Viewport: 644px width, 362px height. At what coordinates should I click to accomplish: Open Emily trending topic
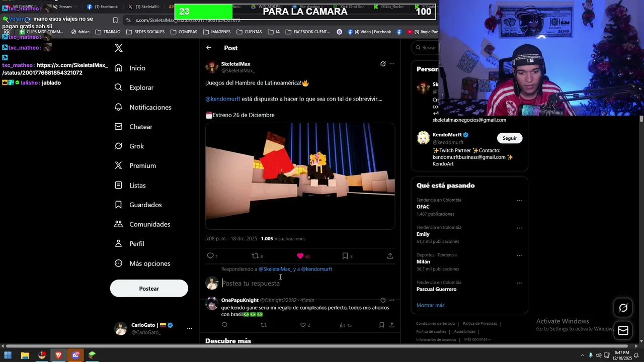click(423, 234)
